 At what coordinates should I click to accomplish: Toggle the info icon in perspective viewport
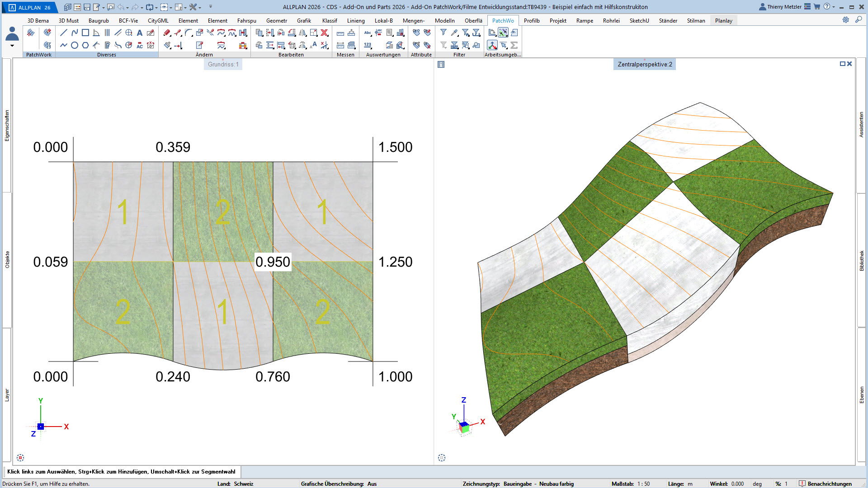point(441,65)
